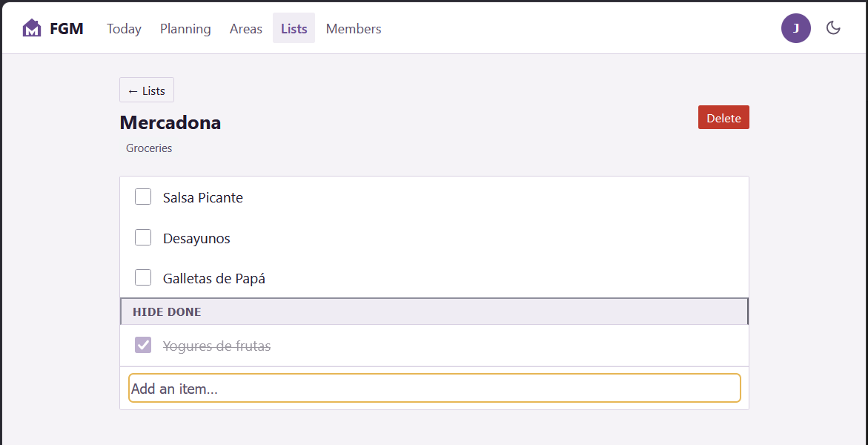Click the crossed-out Yogures de frutas text
The height and width of the screenshot is (445, 868).
(216, 346)
